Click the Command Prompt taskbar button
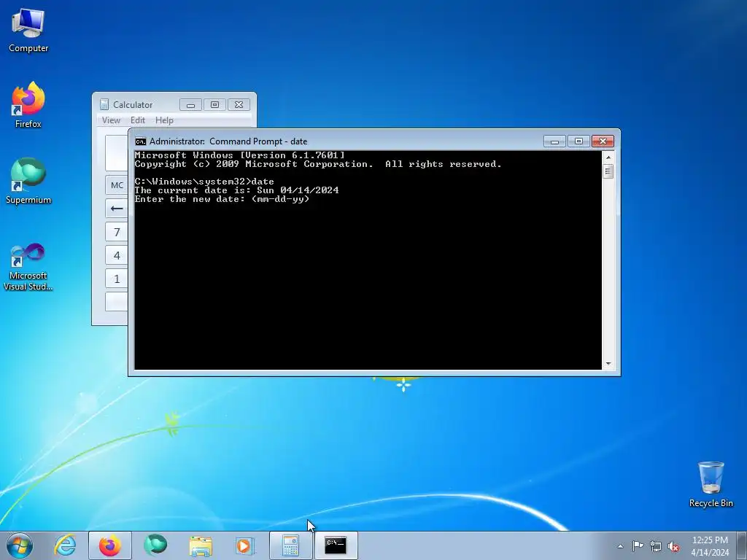The image size is (747, 560). click(x=336, y=545)
